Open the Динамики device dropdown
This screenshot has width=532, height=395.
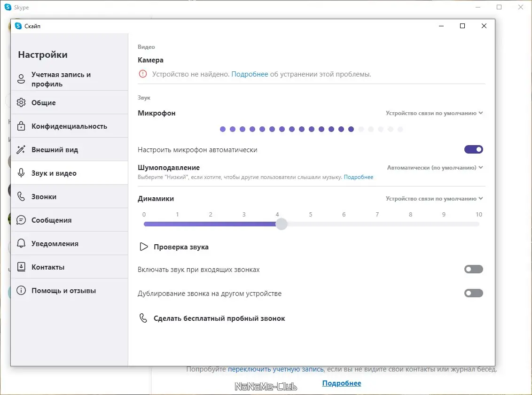[x=434, y=199]
